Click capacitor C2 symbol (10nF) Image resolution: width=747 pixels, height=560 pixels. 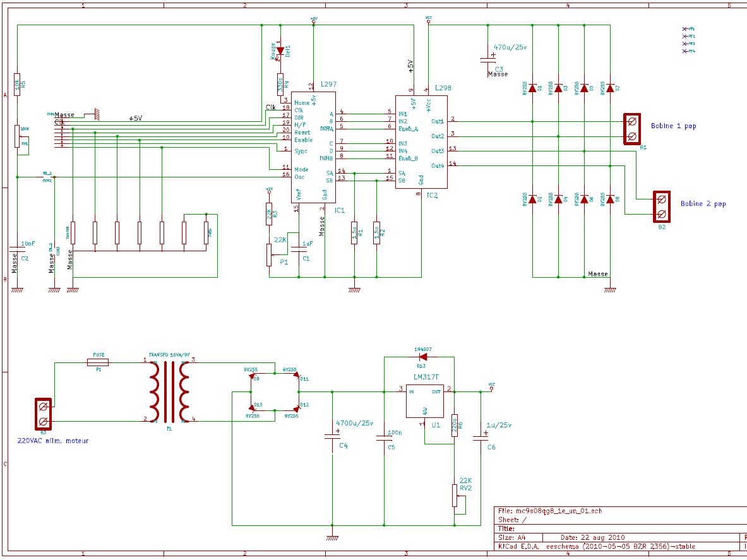[x=17, y=248]
